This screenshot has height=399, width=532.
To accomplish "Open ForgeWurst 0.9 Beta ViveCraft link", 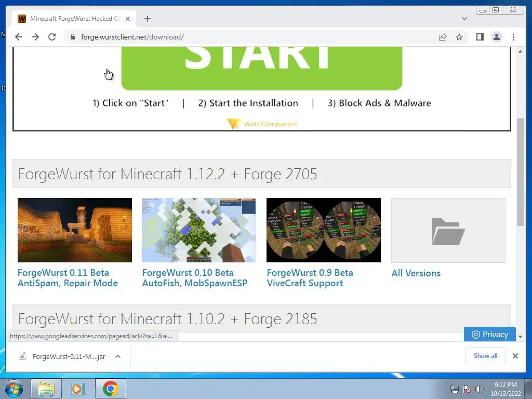I will click(x=313, y=278).
